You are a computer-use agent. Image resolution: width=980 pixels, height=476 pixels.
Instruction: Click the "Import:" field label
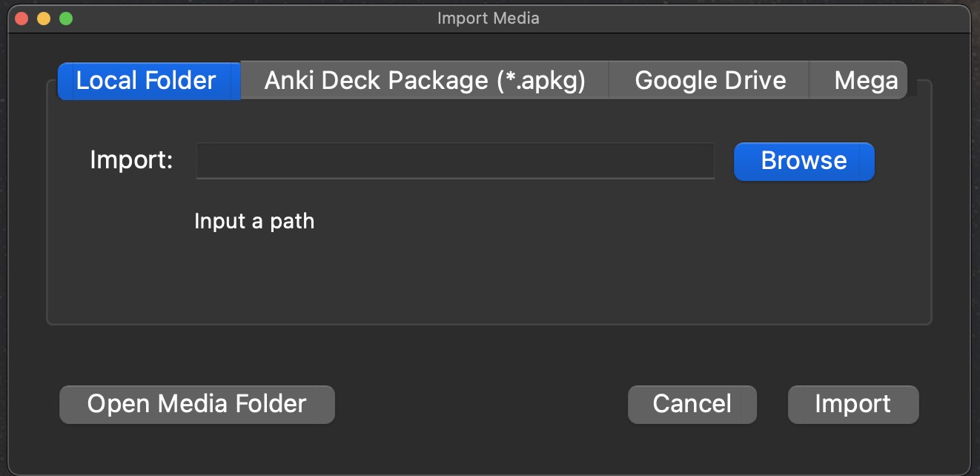point(131,159)
